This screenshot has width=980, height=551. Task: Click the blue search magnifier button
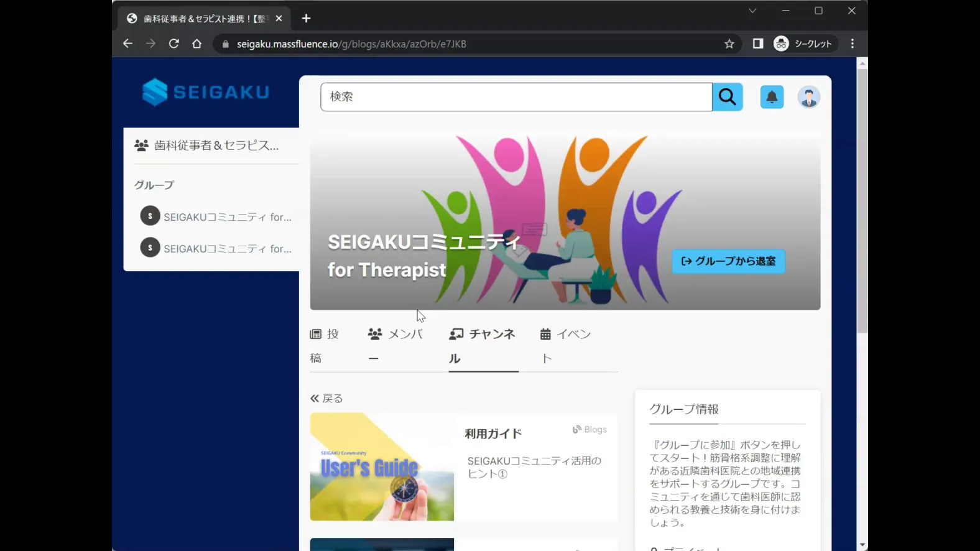(x=728, y=97)
